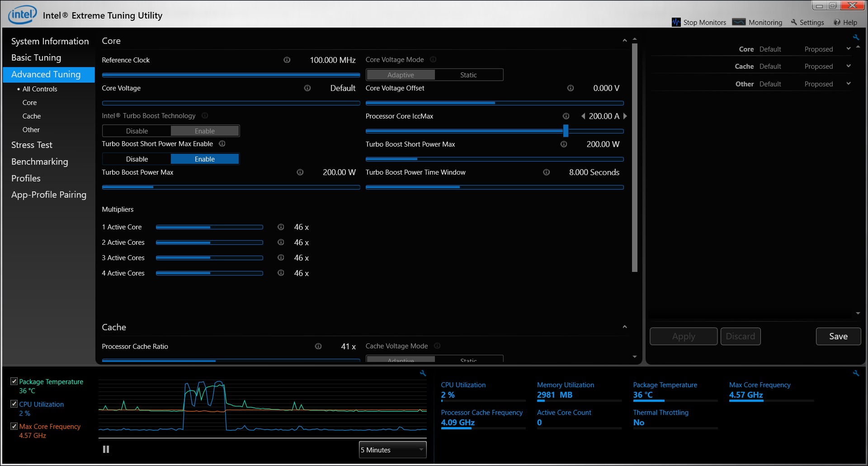
Task: Pause the monitoring graph
Action: (x=106, y=449)
